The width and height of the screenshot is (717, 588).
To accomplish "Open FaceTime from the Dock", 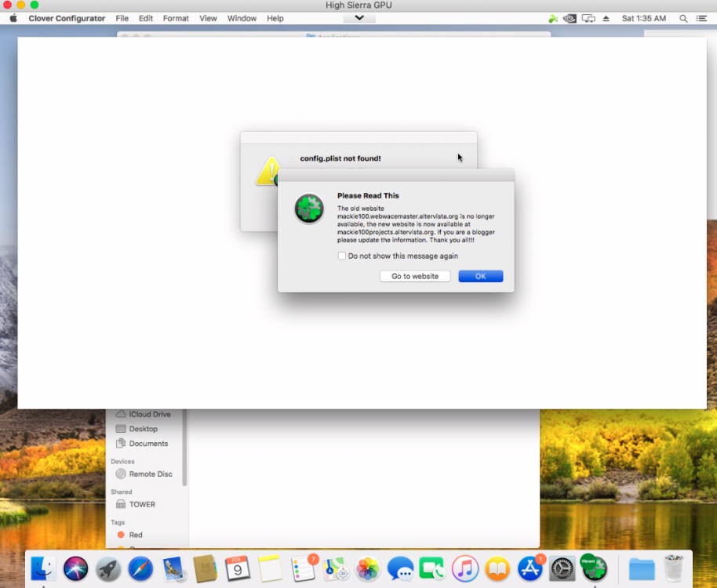I will click(432, 569).
